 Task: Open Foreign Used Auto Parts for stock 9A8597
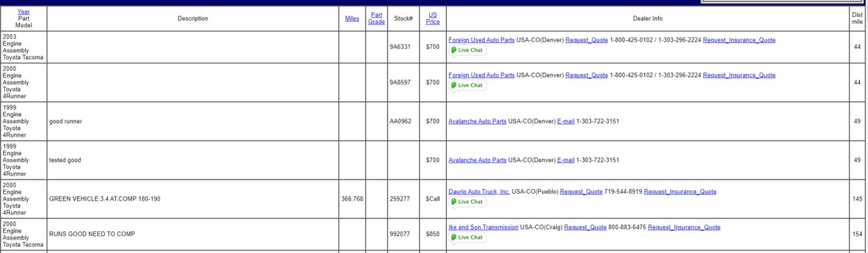[x=482, y=75]
